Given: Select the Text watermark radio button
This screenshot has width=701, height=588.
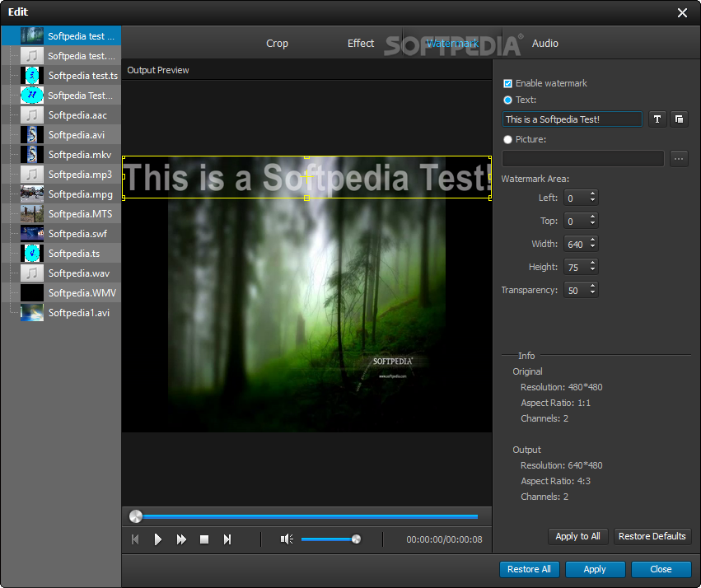Looking at the screenshot, I should pyautogui.click(x=507, y=100).
